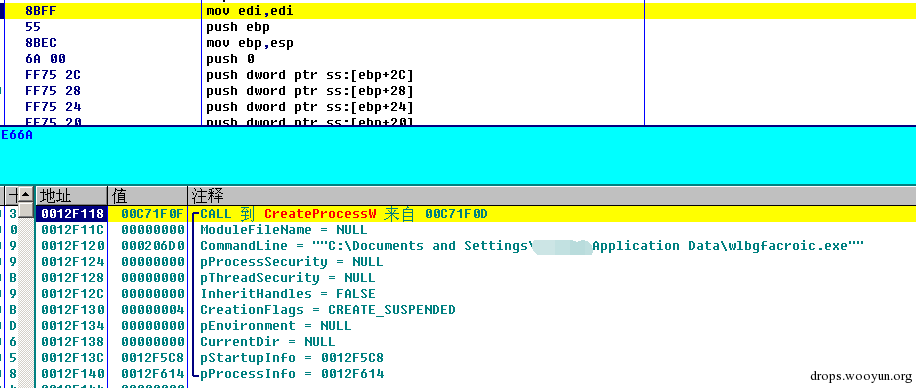916x388 pixels.
Task: Click the 值 column header
Action: [148, 195]
